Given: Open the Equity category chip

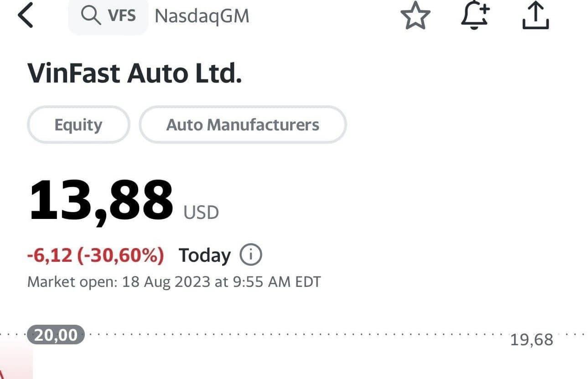Looking at the screenshot, I should click(78, 125).
